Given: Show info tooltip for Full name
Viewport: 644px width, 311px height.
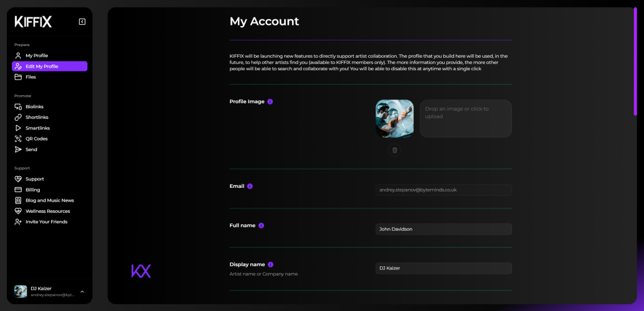Looking at the screenshot, I should coord(261,226).
